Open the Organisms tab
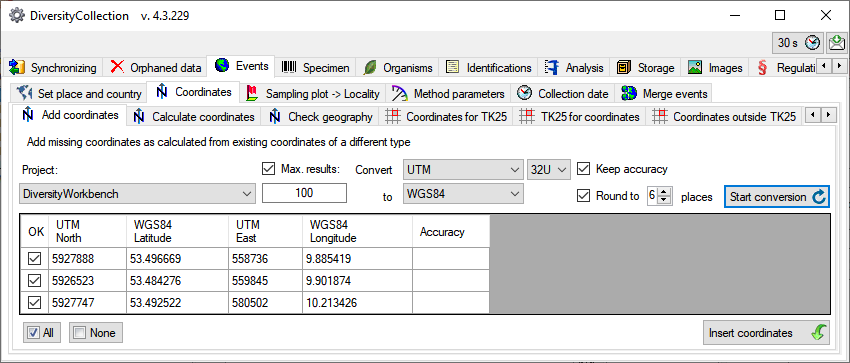This screenshot has height=363, width=850. coord(398,68)
